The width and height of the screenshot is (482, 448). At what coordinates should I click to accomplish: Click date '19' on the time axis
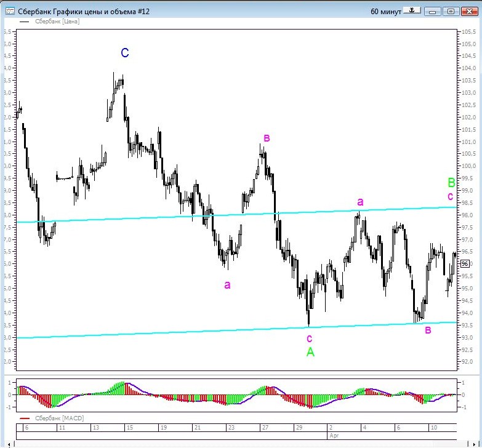(x=164, y=428)
